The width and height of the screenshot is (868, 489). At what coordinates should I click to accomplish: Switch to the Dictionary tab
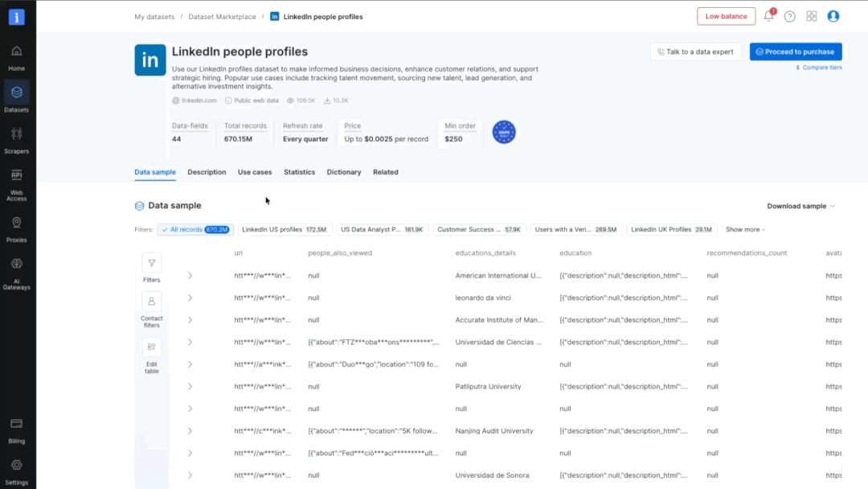pos(344,172)
